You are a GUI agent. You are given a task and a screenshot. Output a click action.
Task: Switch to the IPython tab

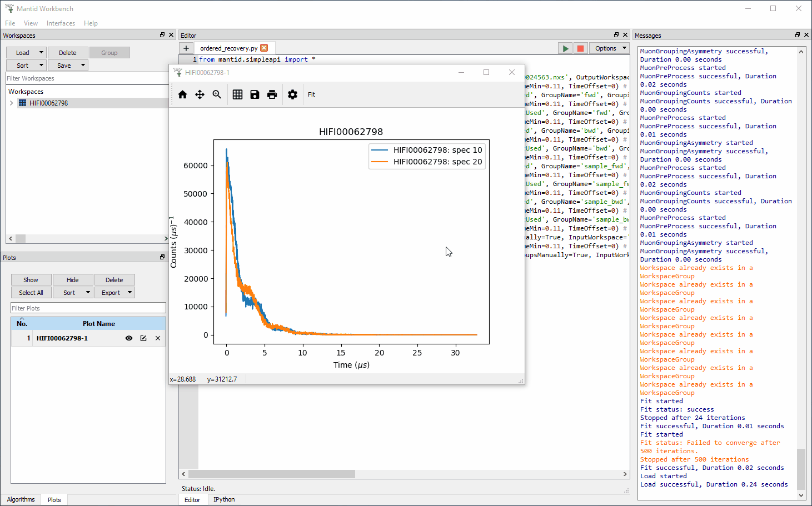[x=224, y=499]
